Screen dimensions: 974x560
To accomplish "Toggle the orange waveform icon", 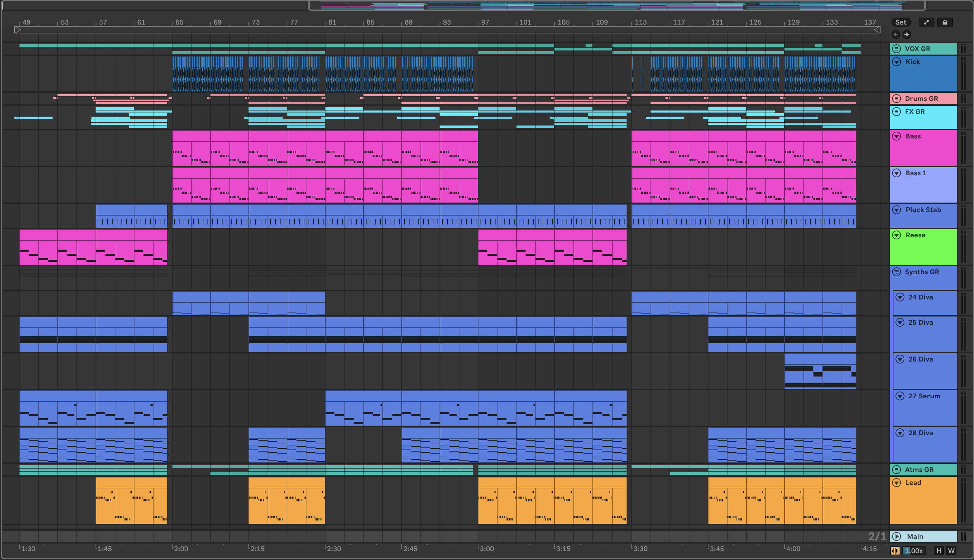I will pos(895,551).
